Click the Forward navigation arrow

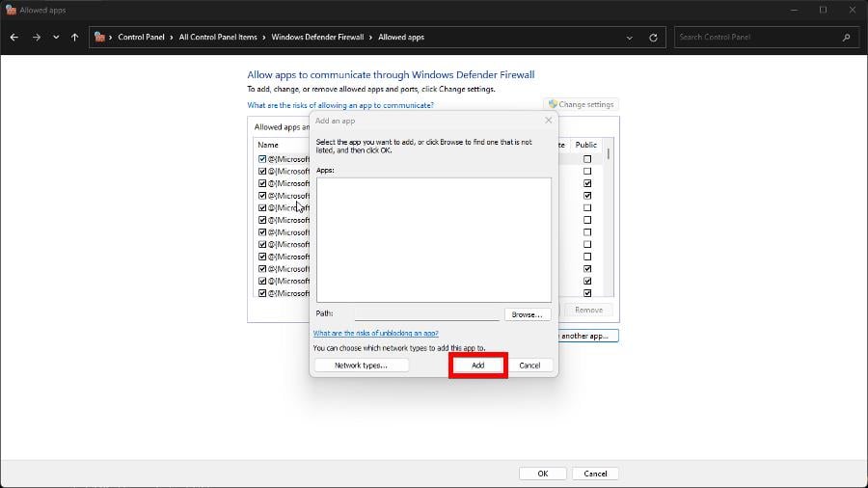tap(36, 37)
